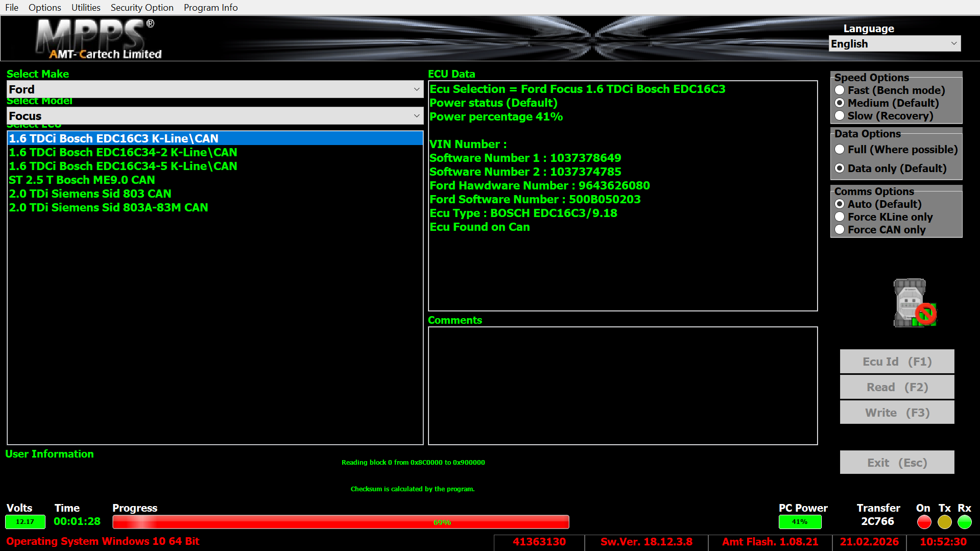
Task: Click the PC Power 41% indicator
Action: (799, 522)
